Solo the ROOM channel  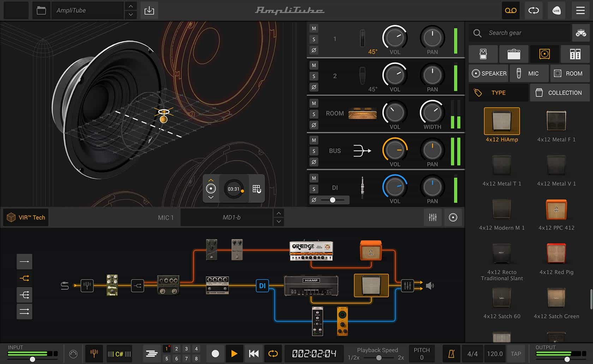313,114
